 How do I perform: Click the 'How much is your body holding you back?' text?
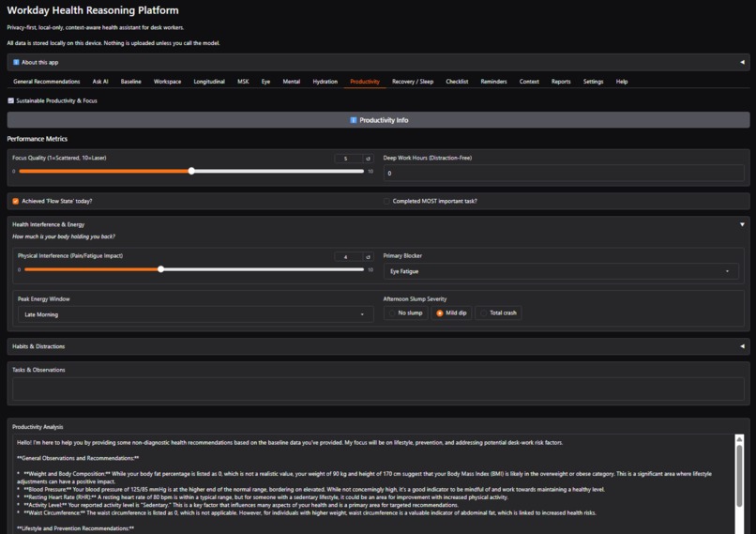click(64, 236)
